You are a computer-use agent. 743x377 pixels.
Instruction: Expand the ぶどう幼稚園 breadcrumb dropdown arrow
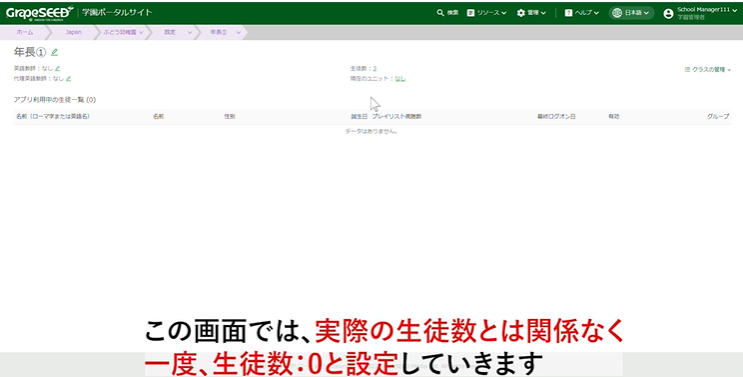tap(141, 32)
